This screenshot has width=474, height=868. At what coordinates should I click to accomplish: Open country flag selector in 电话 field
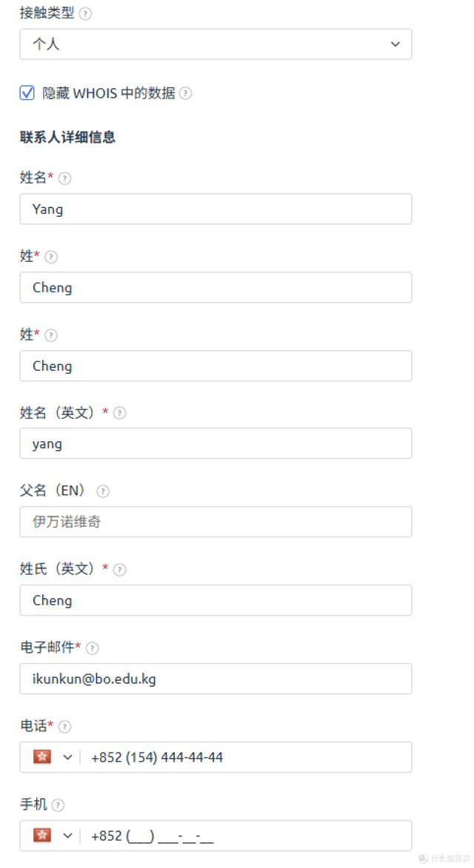(x=52, y=758)
